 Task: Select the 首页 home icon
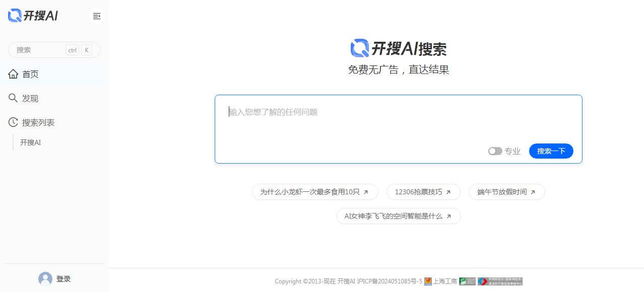13,74
